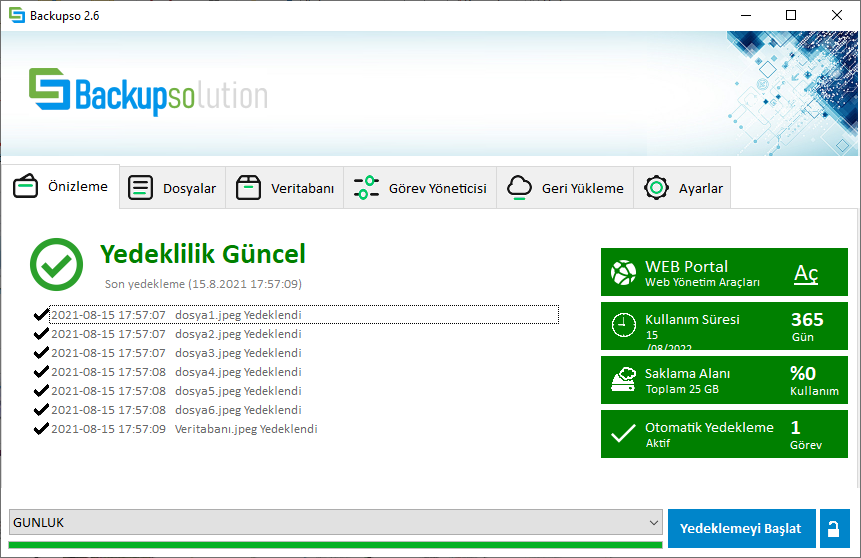Click the green backup progress bar
The image size is (861, 558).
333,545
